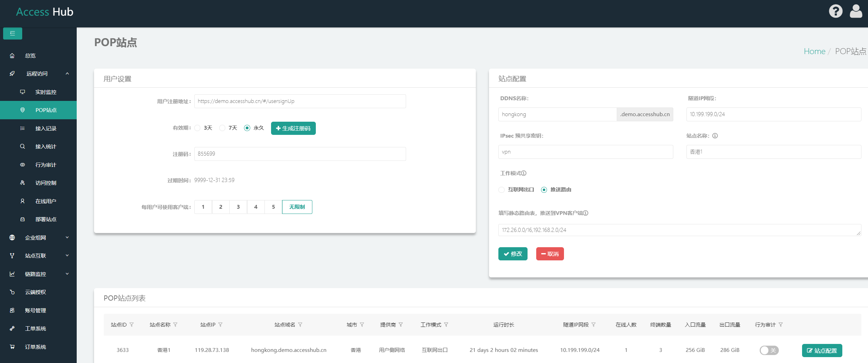
Task: Click info icon after 推送到VPN客户端
Action: pos(585,213)
